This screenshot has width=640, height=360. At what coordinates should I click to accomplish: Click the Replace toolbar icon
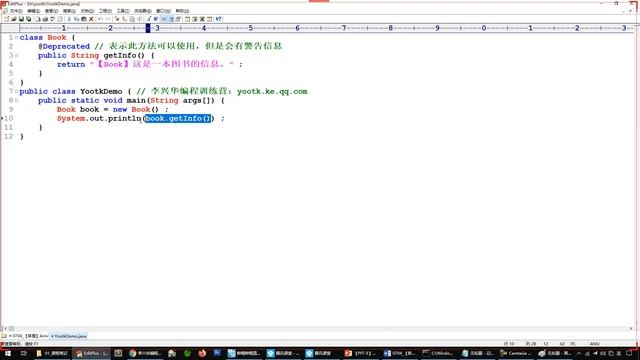124,19
